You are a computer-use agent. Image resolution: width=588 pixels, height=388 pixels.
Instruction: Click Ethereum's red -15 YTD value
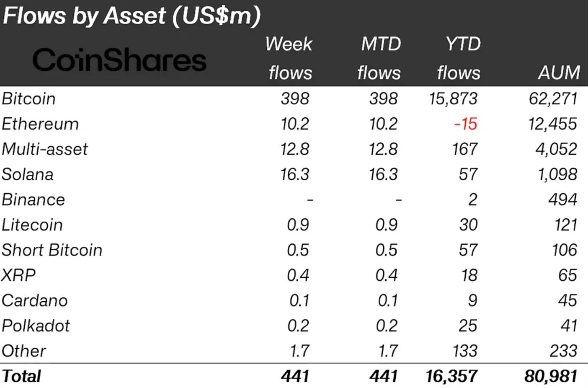(x=465, y=124)
